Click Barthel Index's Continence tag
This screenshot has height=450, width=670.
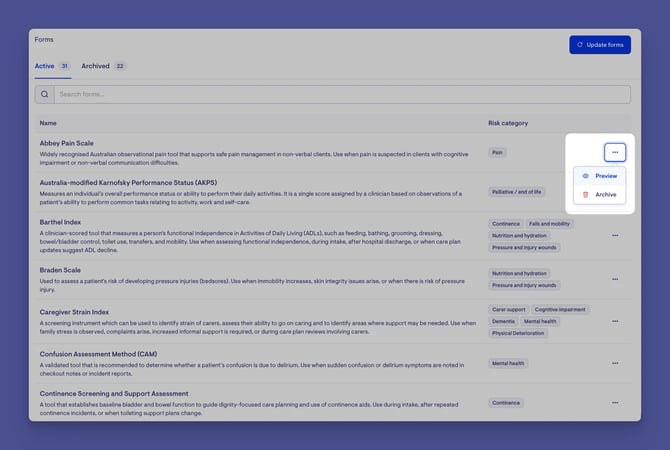pos(505,224)
